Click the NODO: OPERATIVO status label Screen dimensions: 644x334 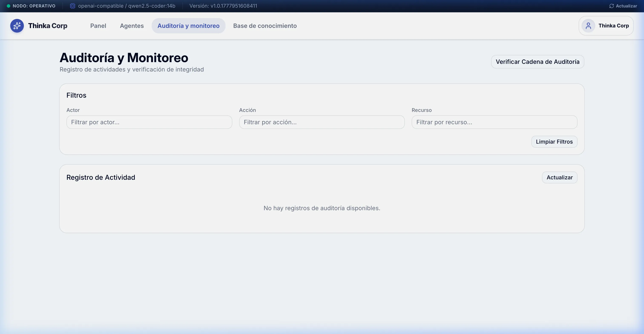[34, 6]
